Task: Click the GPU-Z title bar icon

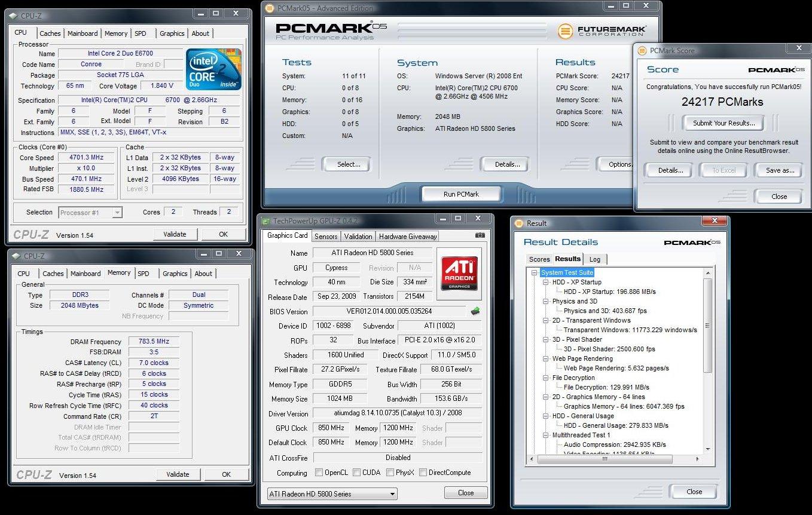Action: tap(267, 220)
